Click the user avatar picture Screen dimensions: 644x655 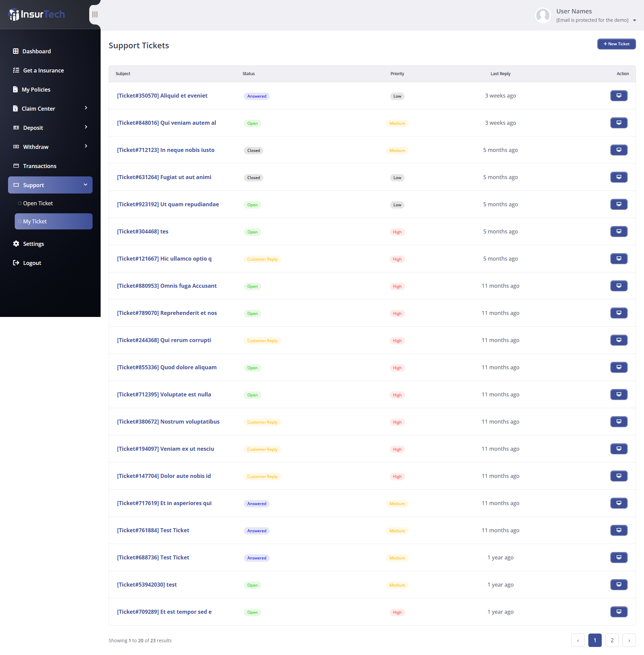pos(542,15)
